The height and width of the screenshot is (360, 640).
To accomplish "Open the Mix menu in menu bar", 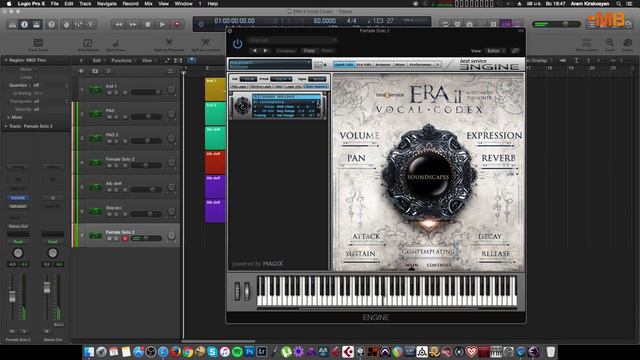I will click(x=148, y=4).
